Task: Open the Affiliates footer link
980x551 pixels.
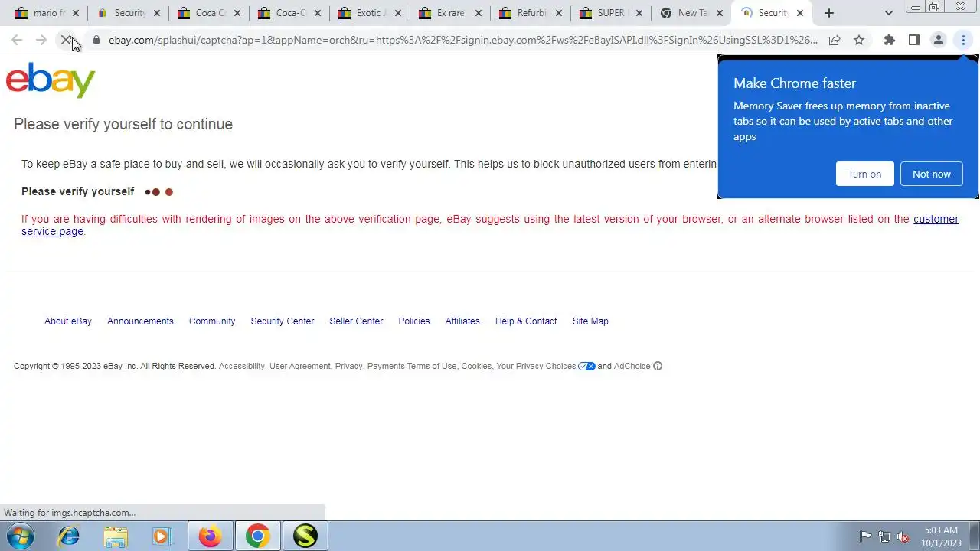Action: [462, 321]
